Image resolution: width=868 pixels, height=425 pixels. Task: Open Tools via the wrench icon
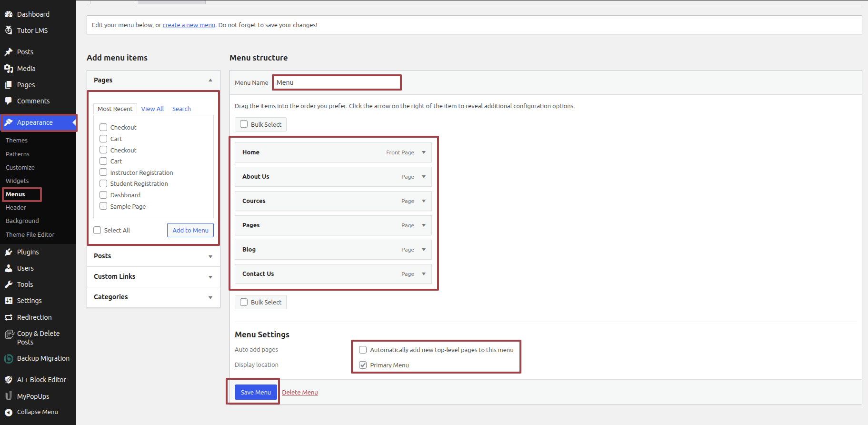point(9,284)
